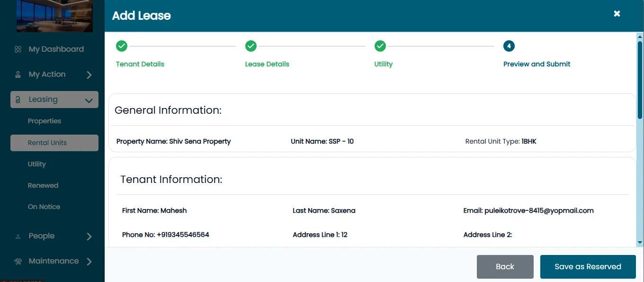Expand the Maintenance submenu chevron
The height and width of the screenshot is (282, 644).
[89, 262]
